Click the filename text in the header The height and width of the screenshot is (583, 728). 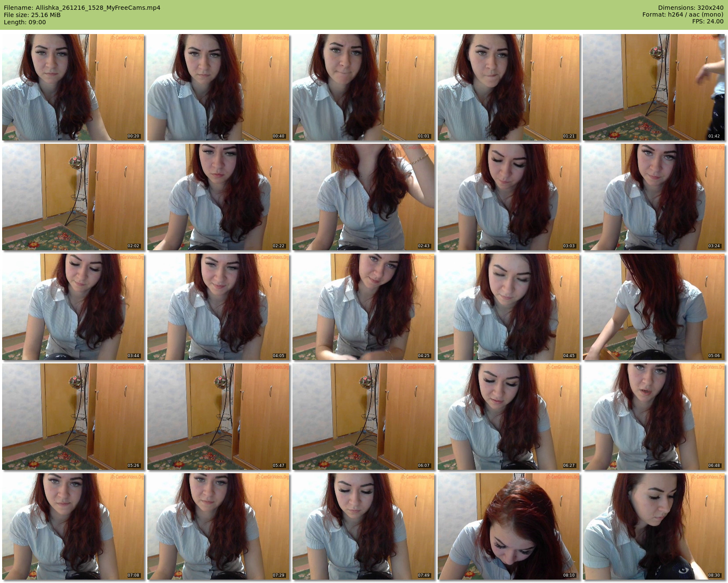click(x=82, y=8)
